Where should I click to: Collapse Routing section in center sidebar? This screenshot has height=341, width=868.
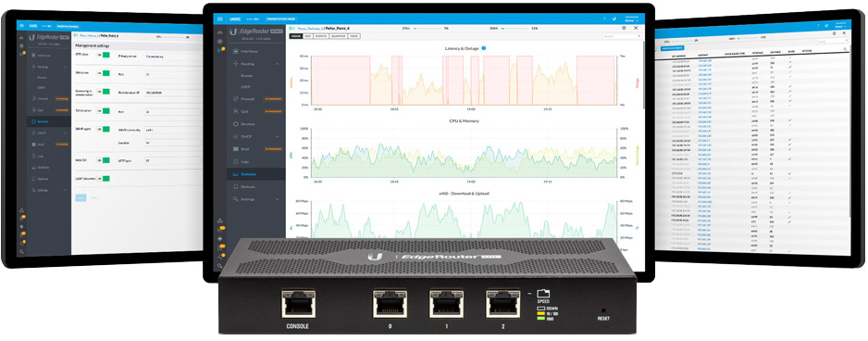278,64
